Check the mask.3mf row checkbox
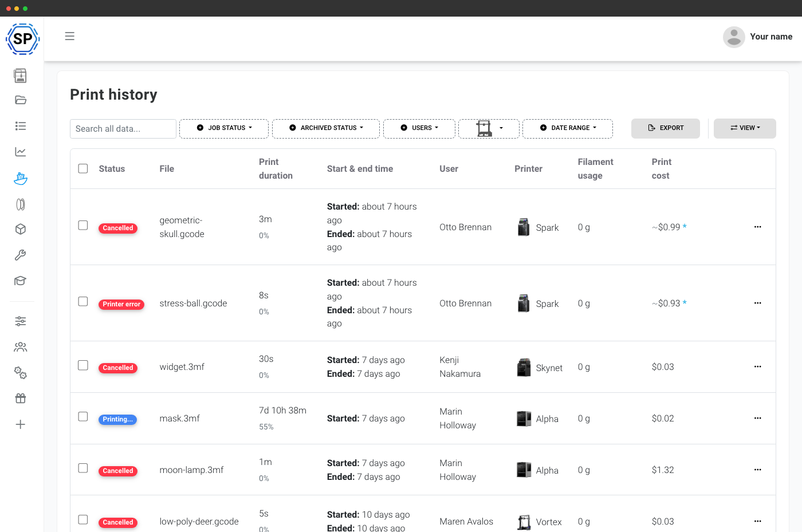This screenshot has height=532, width=802. [83, 416]
